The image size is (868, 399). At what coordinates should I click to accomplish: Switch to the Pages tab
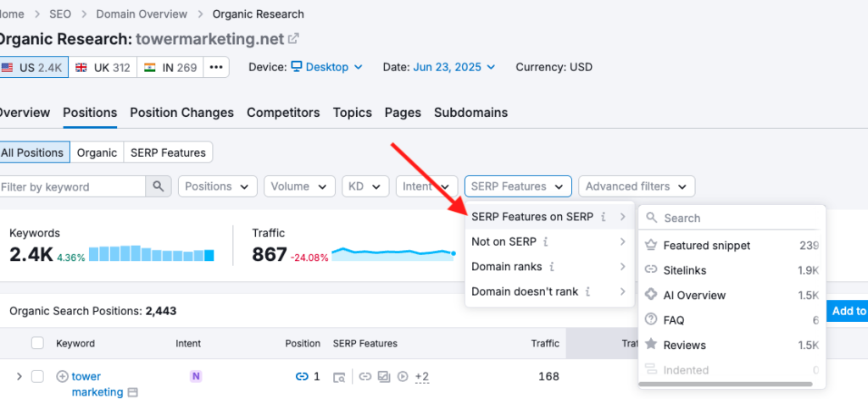pos(403,113)
